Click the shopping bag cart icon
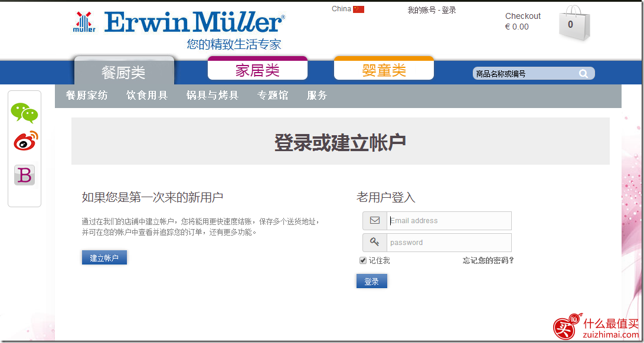644x343 pixels. click(x=574, y=23)
